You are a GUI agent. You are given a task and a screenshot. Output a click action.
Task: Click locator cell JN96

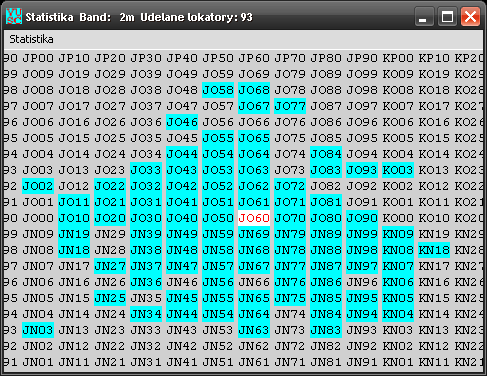(362, 282)
